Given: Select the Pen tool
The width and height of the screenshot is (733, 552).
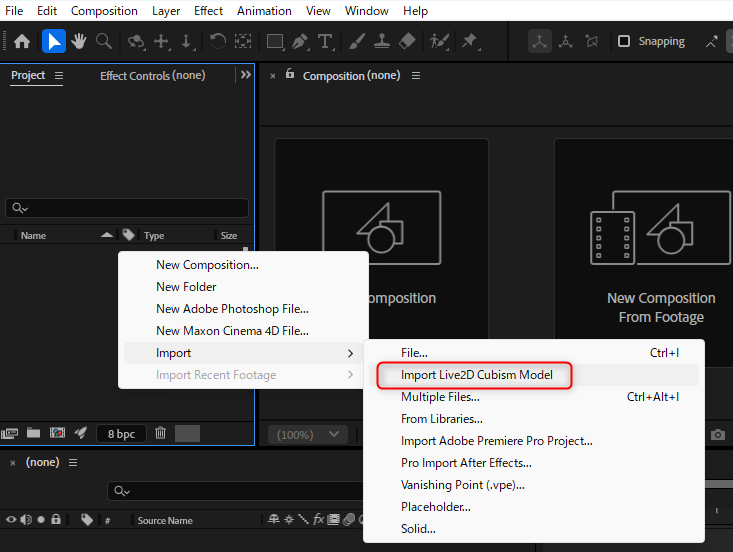Looking at the screenshot, I should click(x=300, y=42).
